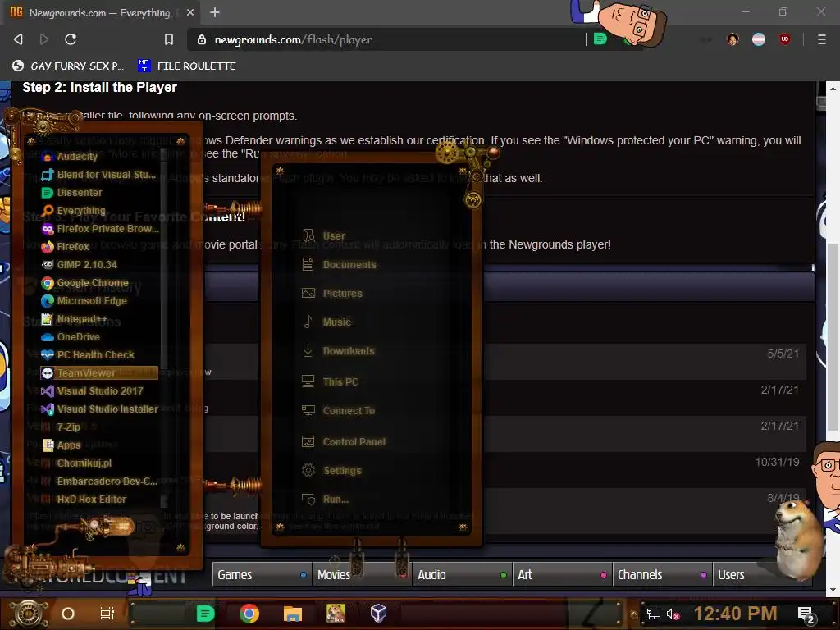Screen dimensions: 840x630
Task: Open notification center with 2 notifications
Action: (806, 614)
